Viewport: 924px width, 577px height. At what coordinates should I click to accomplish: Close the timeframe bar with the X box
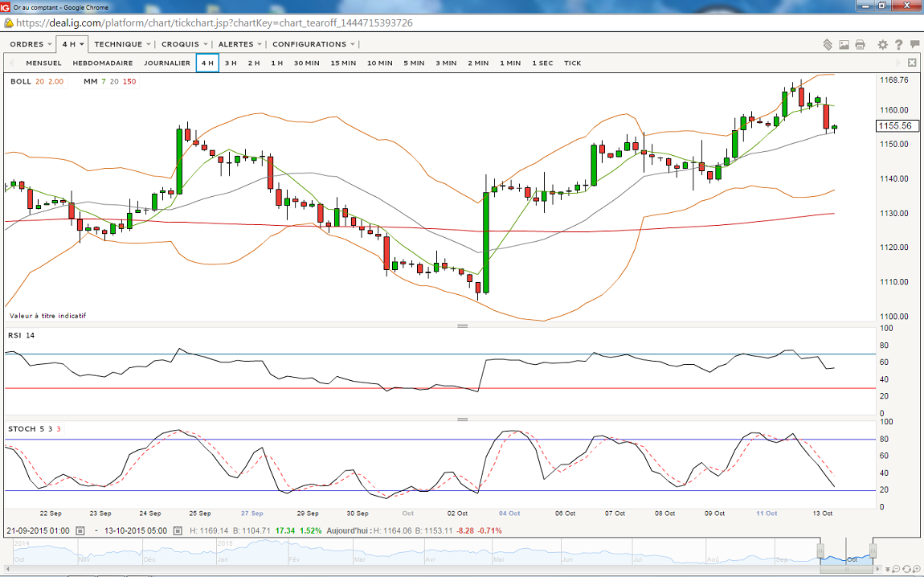[x=912, y=63]
